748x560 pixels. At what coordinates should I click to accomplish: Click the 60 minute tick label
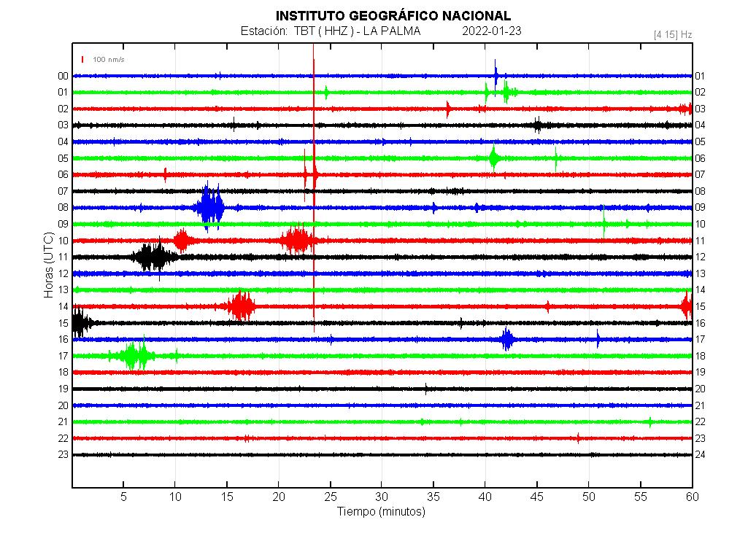pyautogui.click(x=691, y=497)
